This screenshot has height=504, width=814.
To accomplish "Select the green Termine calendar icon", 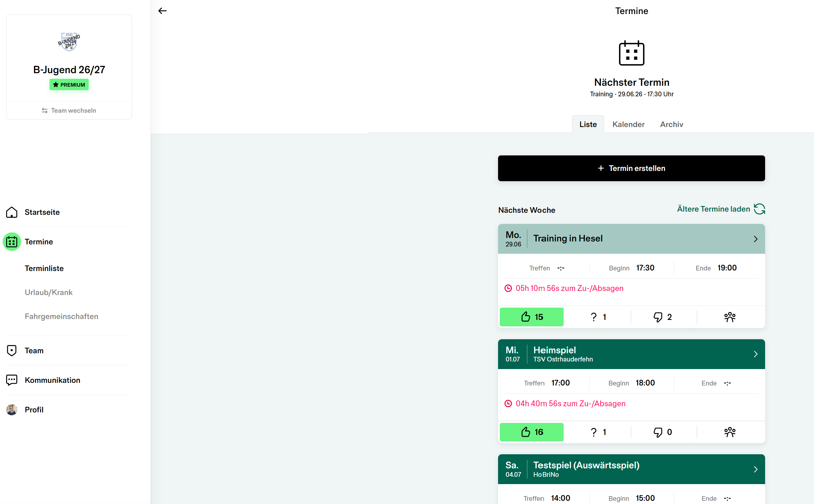I will point(12,242).
